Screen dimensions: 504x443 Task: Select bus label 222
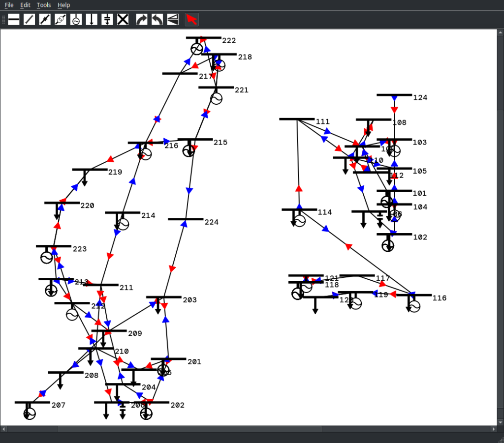click(229, 40)
